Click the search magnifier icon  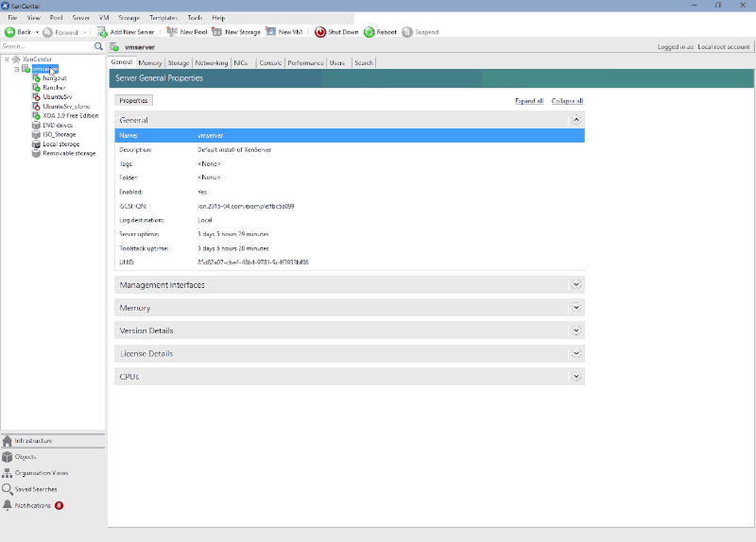tap(98, 46)
